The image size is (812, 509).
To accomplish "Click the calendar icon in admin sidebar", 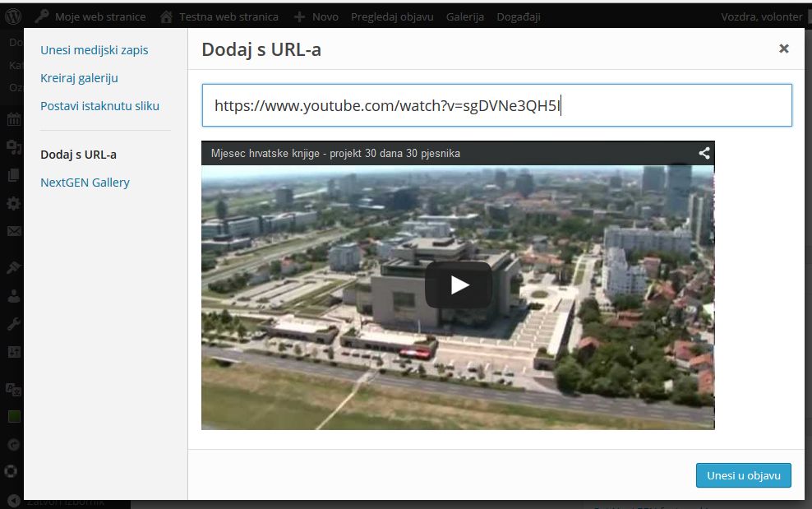I will coord(13,120).
